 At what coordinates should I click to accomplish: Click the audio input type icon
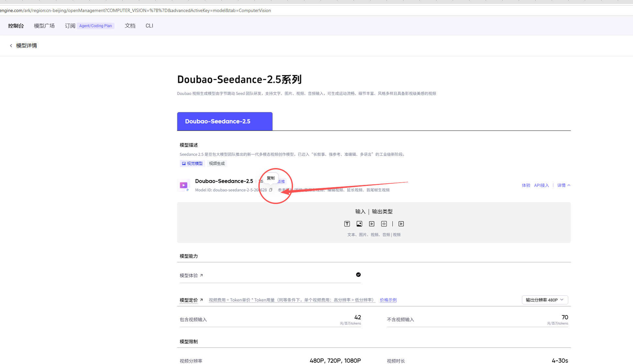click(384, 224)
